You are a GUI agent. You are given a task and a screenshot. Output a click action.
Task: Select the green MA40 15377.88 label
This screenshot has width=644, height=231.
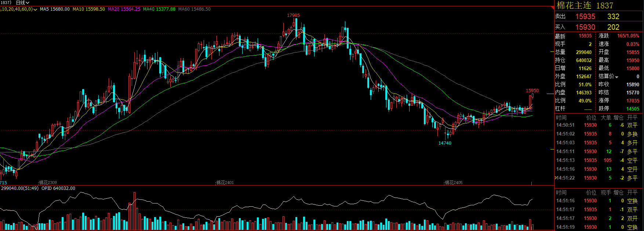tap(159, 9)
